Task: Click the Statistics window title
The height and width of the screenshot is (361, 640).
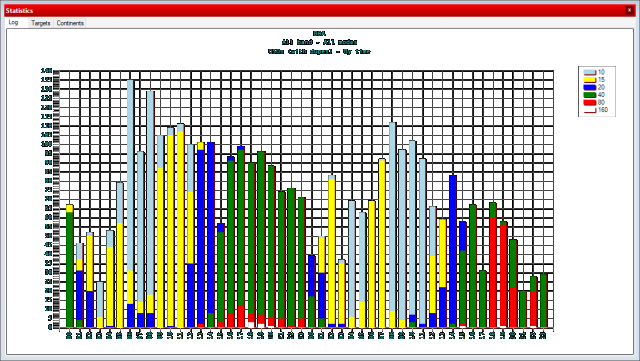Action: pyautogui.click(x=19, y=11)
